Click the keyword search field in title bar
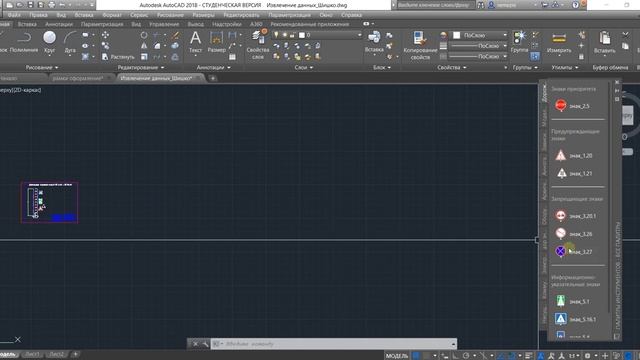 click(x=435, y=5)
